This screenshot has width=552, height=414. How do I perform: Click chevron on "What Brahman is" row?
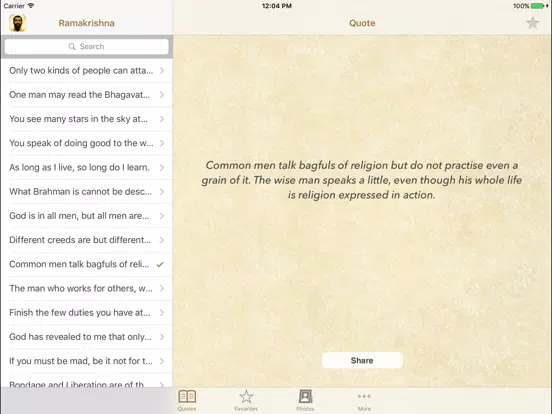(x=162, y=192)
